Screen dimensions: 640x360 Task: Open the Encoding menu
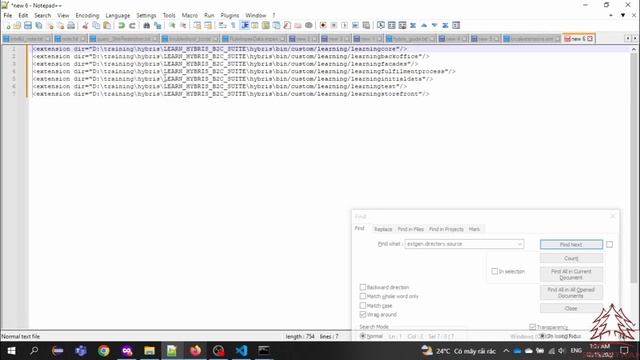(87, 15)
